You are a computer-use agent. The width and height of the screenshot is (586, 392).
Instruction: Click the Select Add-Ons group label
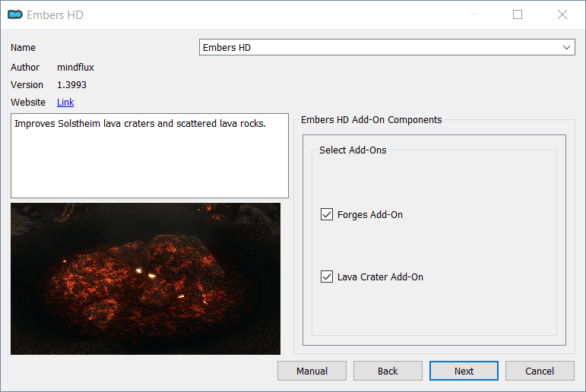(x=353, y=150)
